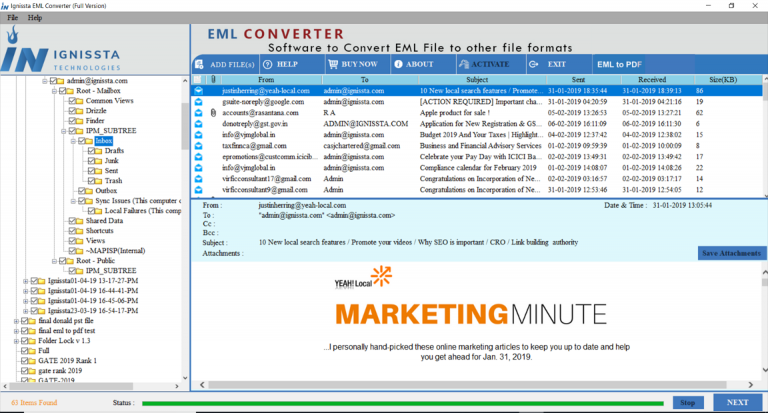Screen dimensions: 768x413
Task: Sort emails by the Size(KB) column header
Action: (x=723, y=79)
